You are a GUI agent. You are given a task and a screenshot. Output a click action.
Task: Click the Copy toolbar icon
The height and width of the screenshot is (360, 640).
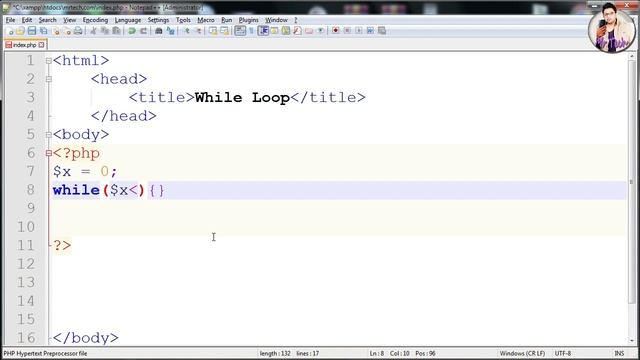105,31
